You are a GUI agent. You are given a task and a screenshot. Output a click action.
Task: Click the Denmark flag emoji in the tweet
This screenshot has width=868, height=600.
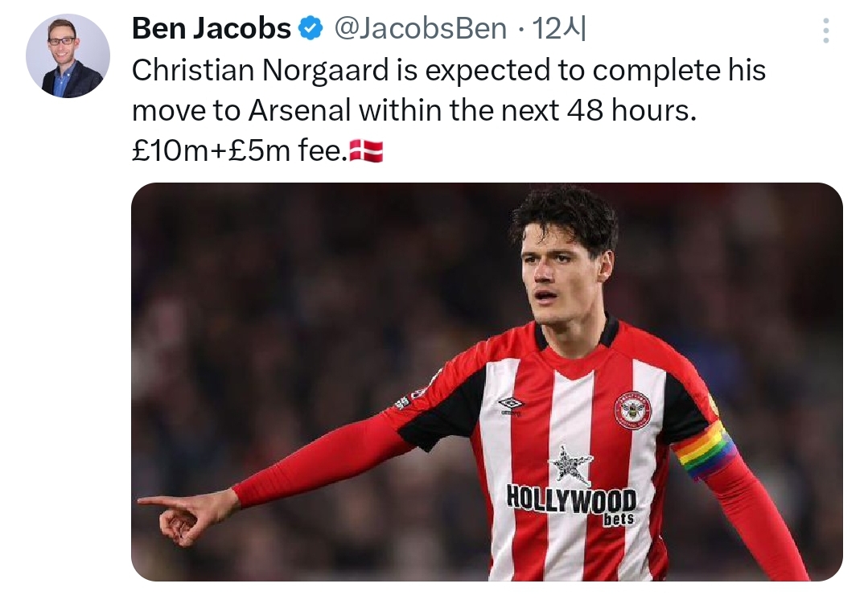click(x=367, y=150)
